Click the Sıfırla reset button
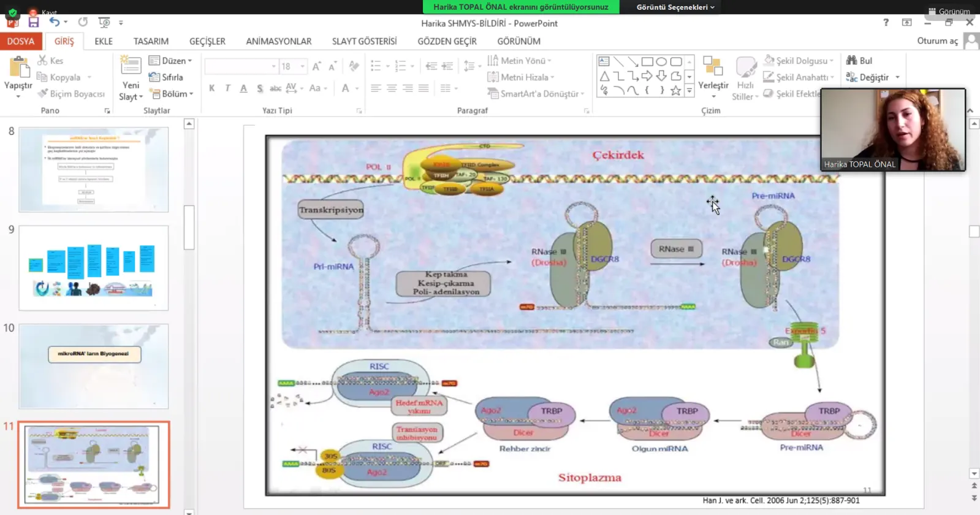This screenshot has width=980, height=515. 166,77
